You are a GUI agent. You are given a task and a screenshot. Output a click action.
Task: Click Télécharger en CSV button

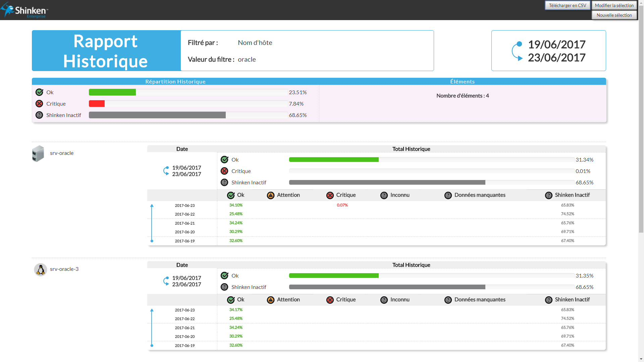click(x=567, y=5)
